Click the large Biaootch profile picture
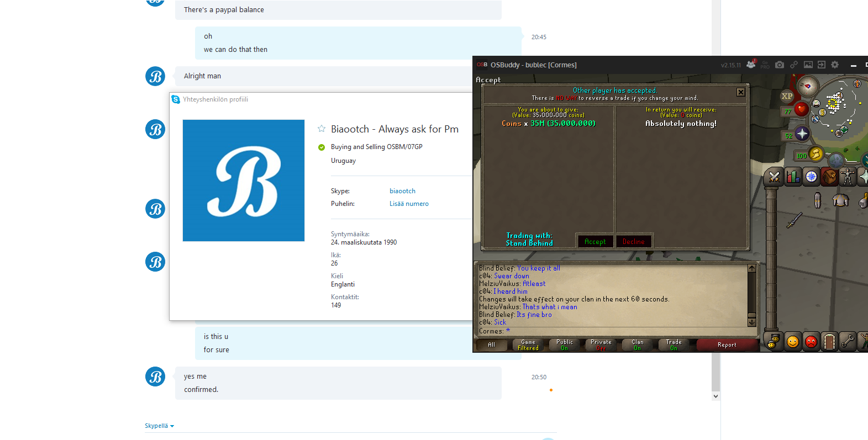Viewport: 868px width, 440px height. [244, 181]
